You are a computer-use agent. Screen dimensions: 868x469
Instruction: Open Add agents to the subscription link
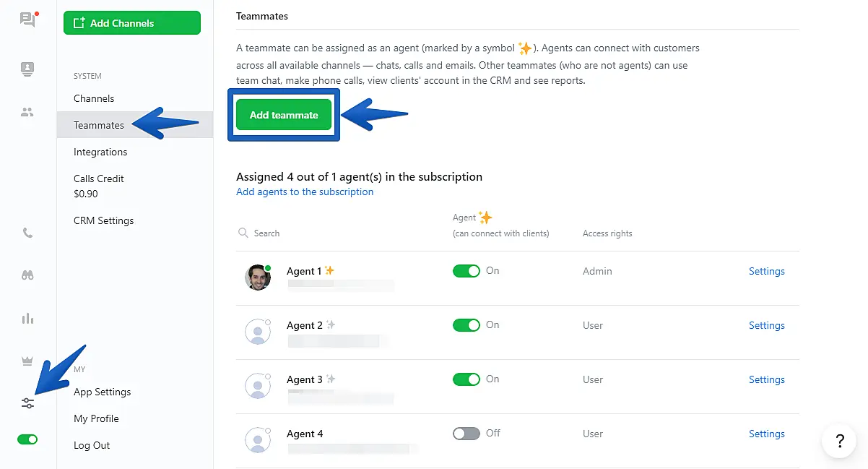305,192
